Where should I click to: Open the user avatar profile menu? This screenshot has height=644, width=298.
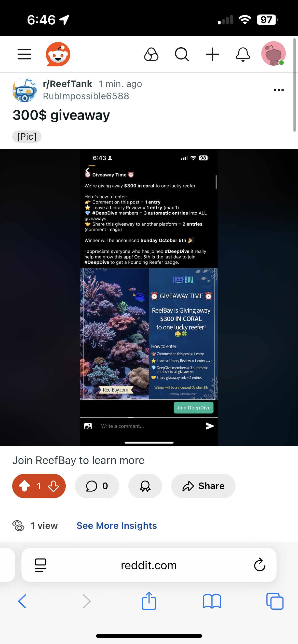click(274, 54)
